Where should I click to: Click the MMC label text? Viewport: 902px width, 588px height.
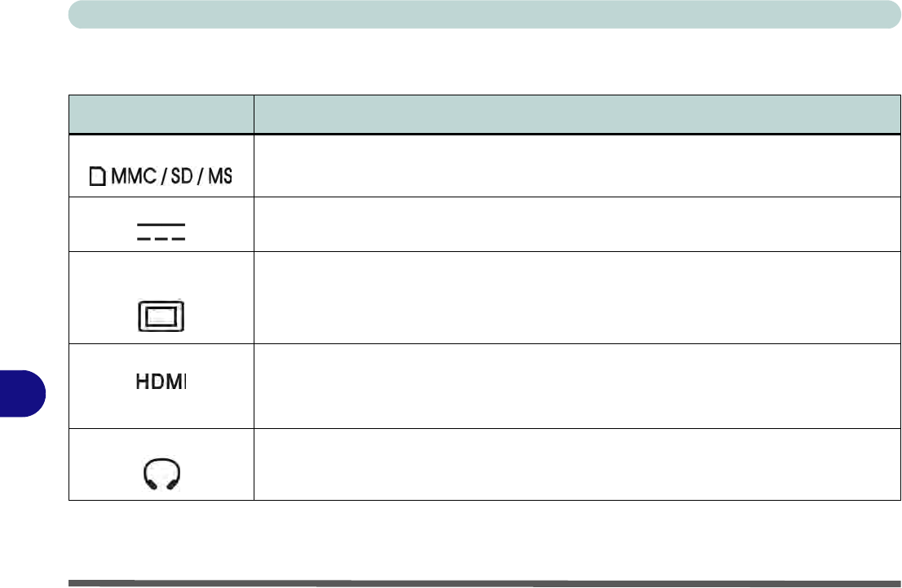134,177
